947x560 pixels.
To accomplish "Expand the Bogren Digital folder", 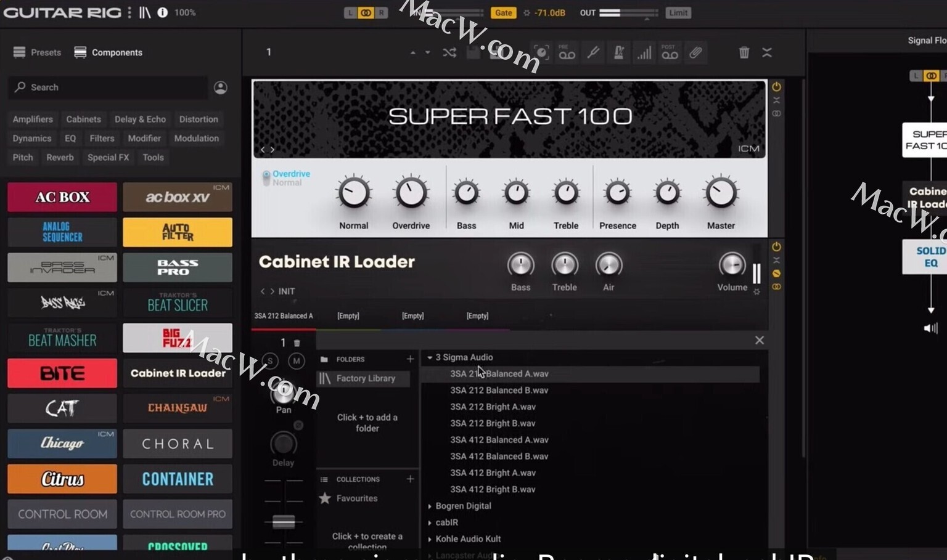I will 430,506.
